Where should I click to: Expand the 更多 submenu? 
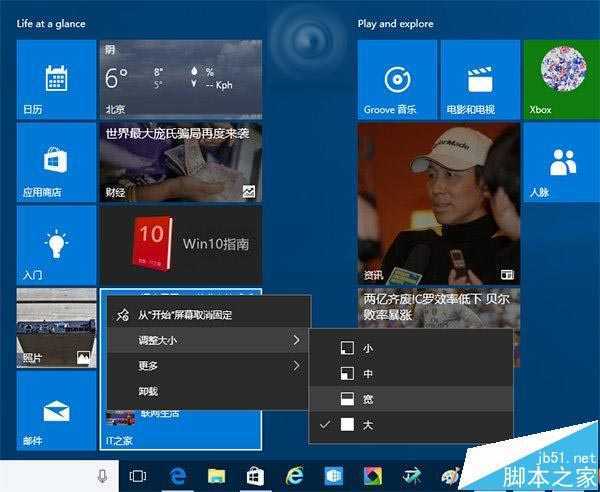tap(209, 366)
